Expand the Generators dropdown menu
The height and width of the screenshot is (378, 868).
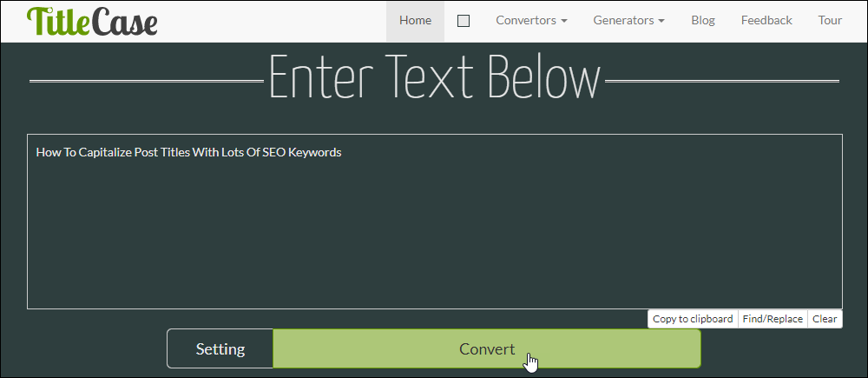(628, 21)
